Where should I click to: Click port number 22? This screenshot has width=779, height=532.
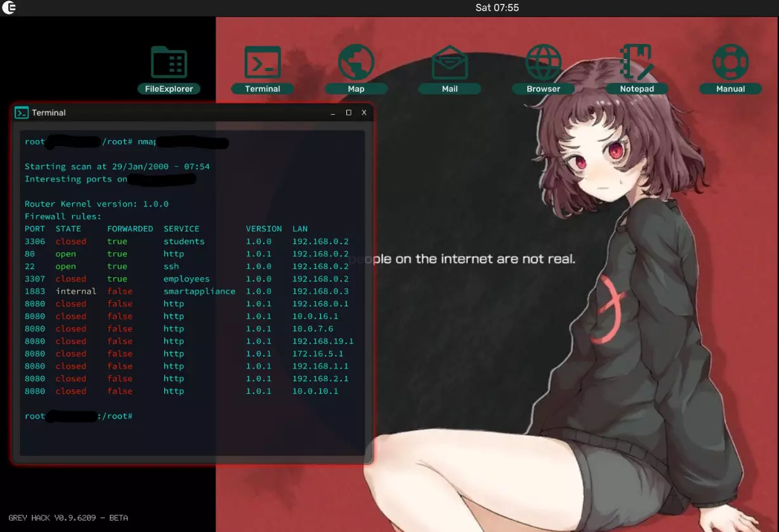pyautogui.click(x=30, y=266)
